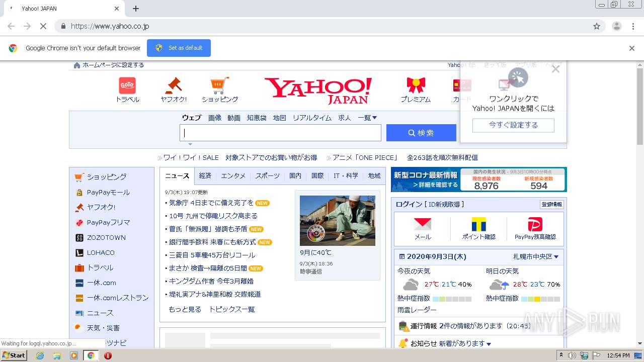Bookmark this page with the star icon
Image resolution: width=644 pixels, height=362 pixels.
(597, 26)
